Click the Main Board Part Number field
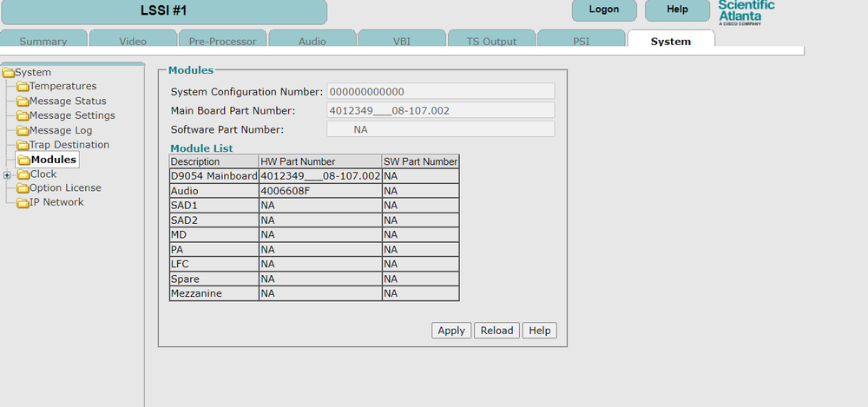This screenshot has height=407, width=868. pos(440,110)
